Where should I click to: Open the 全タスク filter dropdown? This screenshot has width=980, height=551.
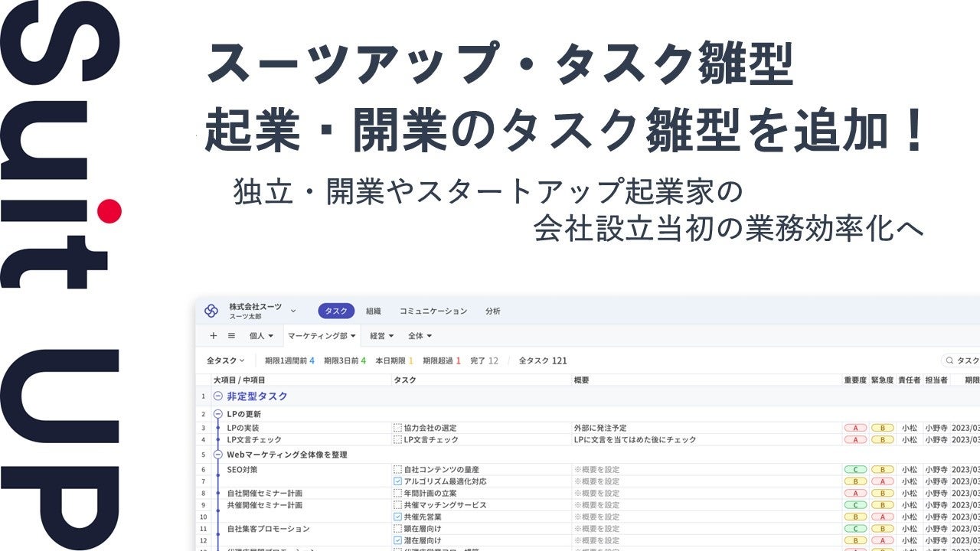coord(226,360)
